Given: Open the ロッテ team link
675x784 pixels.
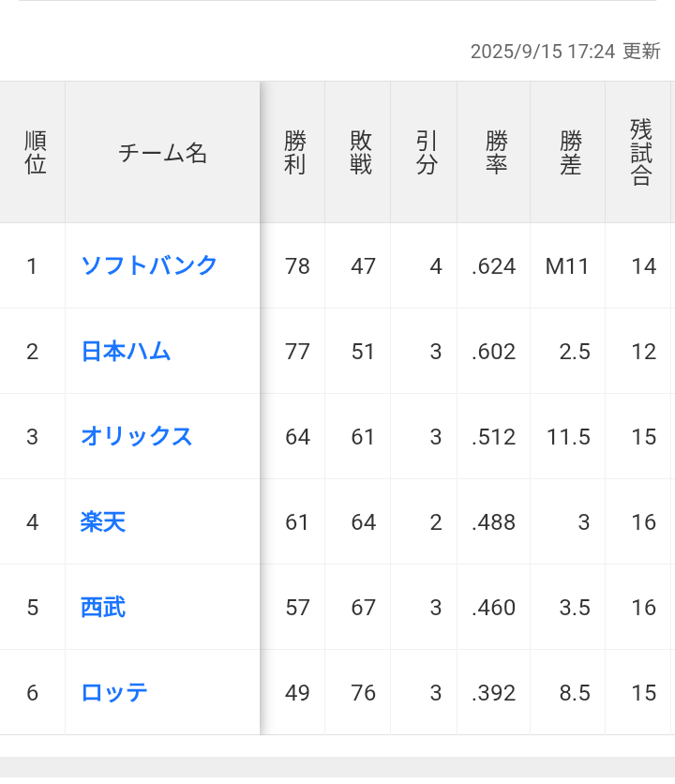Looking at the screenshot, I should click(x=115, y=693).
